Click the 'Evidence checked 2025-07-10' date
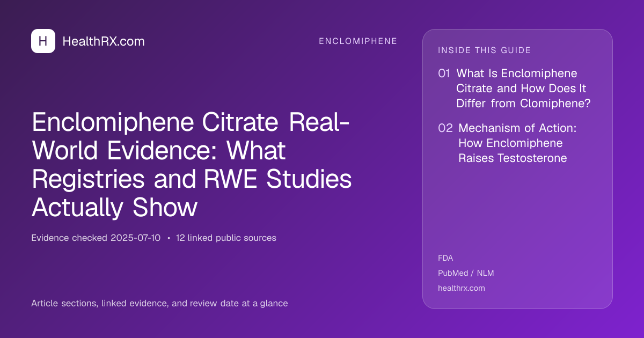Image resolution: width=644 pixels, height=338 pixels. [96, 238]
